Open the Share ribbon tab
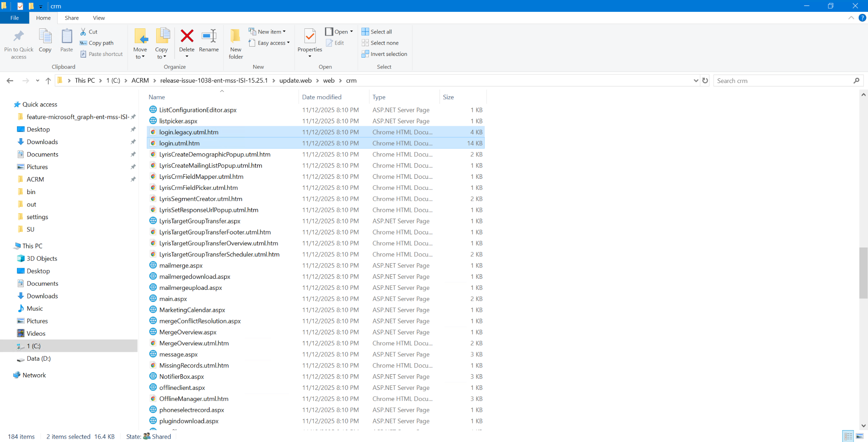The height and width of the screenshot is (442, 868). (72, 18)
